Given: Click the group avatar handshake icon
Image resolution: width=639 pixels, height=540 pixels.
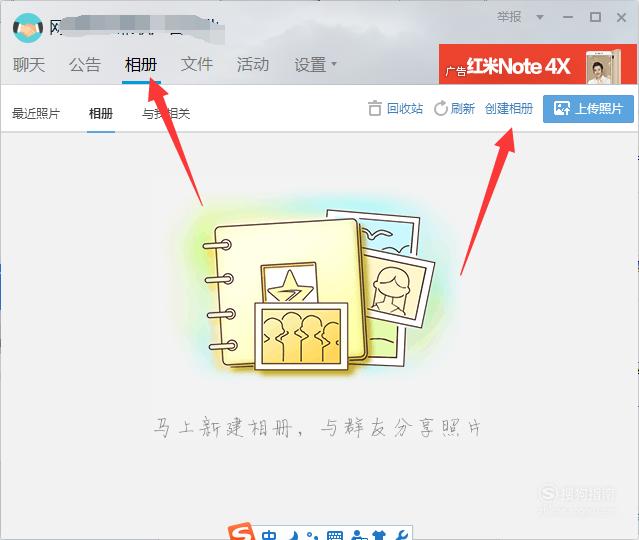Looking at the screenshot, I should [28, 28].
